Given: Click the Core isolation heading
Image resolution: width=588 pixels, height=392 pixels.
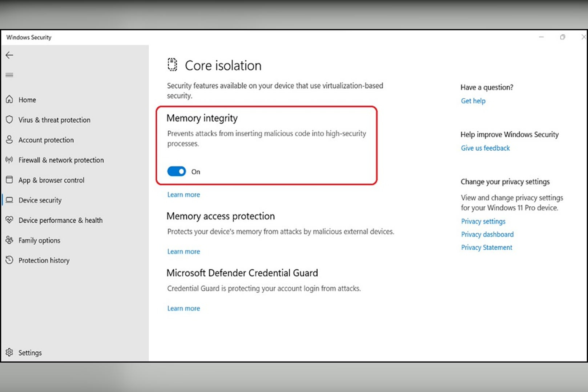Looking at the screenshot, I should [223, 66].
